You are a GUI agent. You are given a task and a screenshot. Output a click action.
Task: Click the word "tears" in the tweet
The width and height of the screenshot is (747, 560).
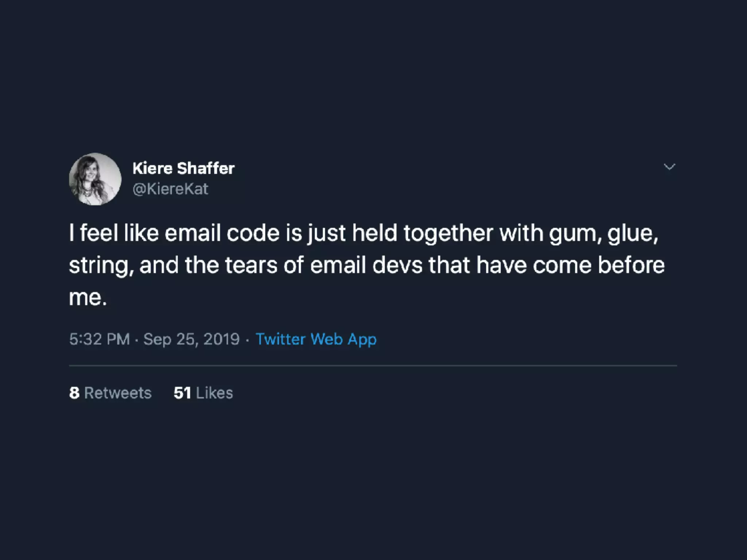point(251,265)
